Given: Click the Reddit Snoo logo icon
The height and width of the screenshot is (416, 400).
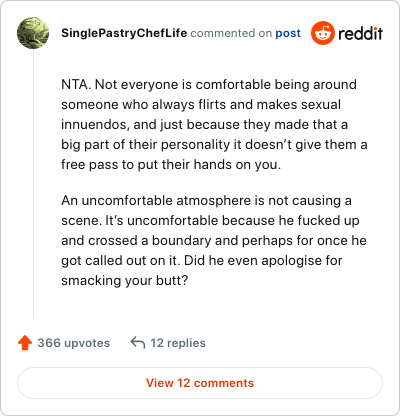Looking at the screenshot, I should [322, 33].
